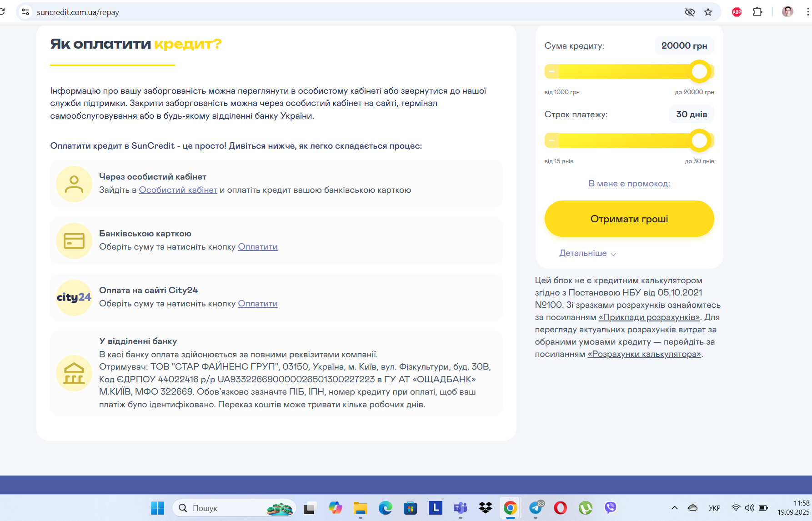The image size is (812, 521).
Task: Click the heading Як оплатити кредит?
Action: click(136, 44)
